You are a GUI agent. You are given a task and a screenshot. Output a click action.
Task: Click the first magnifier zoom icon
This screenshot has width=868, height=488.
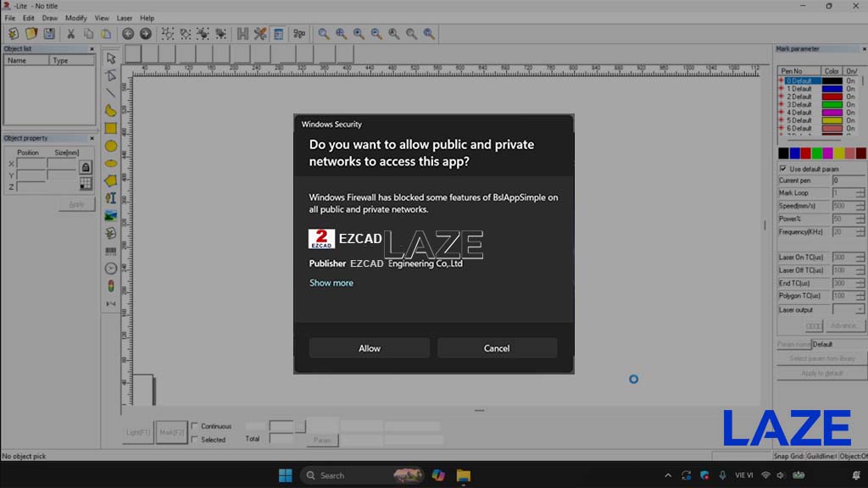(323, 34)
